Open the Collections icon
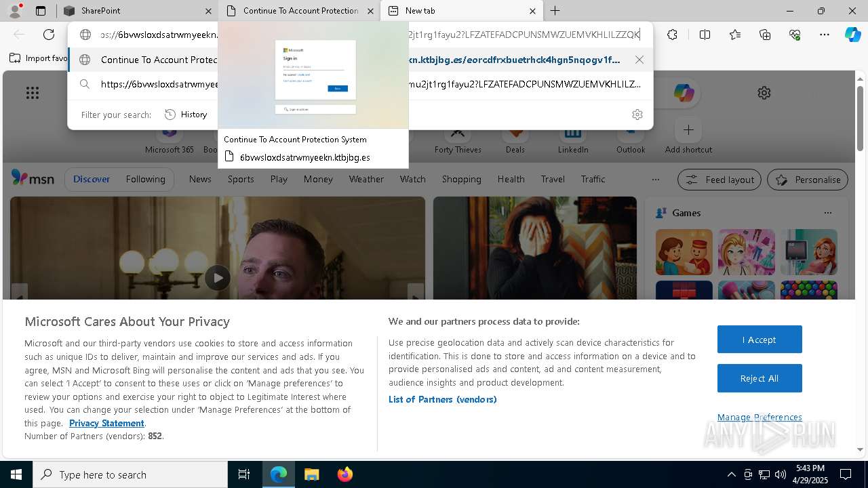The height and width of the screenshot is (488, 868). [x=765, y=35]
